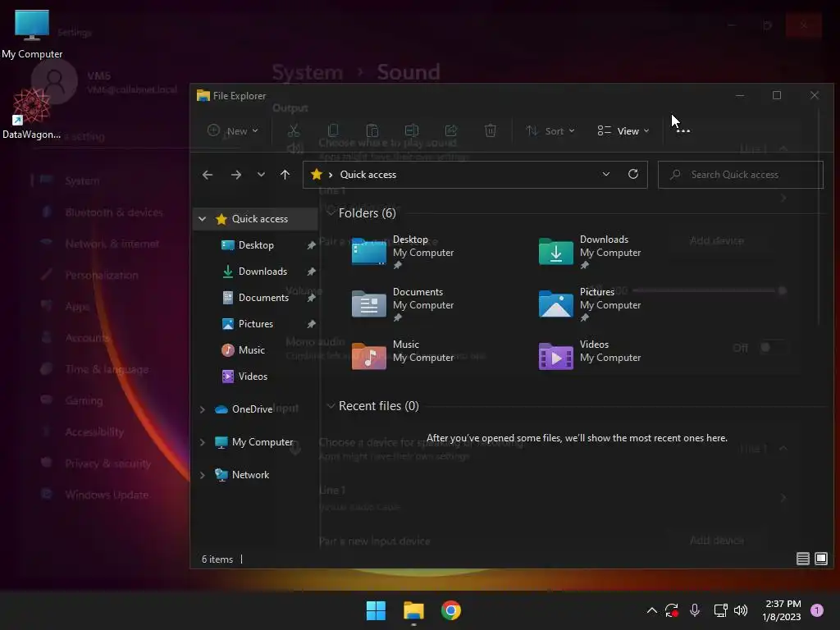This screenshot has height=630, width=840.
Task: Open the clock showing 2:37 PM
Action: click(x=782, y=610)
